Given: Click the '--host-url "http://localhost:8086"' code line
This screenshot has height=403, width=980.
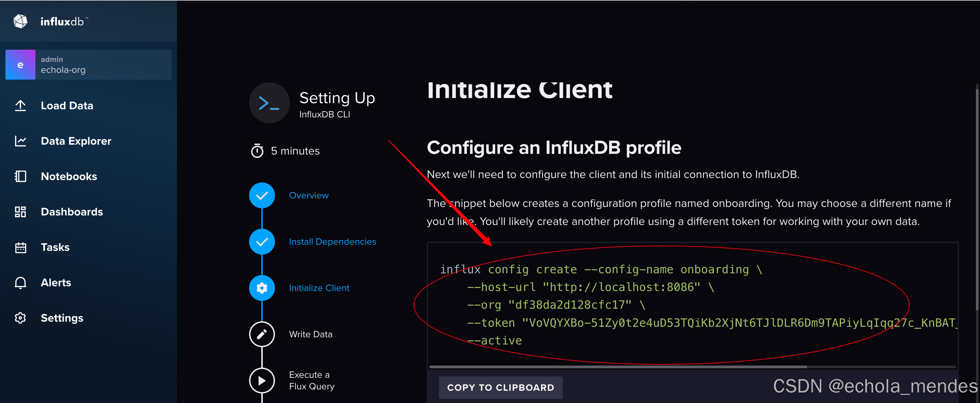Looking at the screenshot, I should (x=590, y=287).
